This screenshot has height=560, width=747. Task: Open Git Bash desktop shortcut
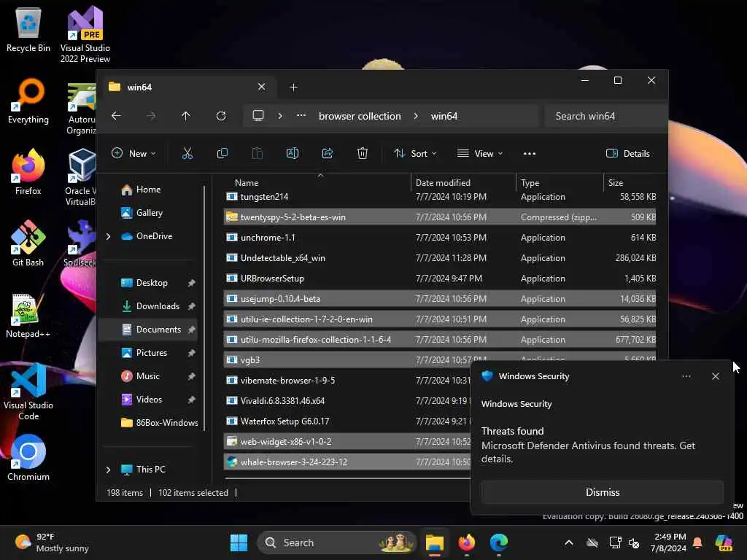click(28, 244)
